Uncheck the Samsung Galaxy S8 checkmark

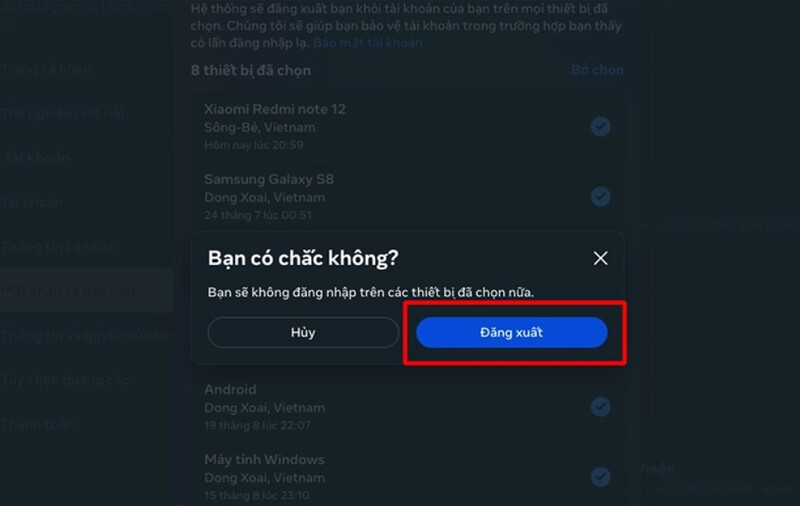point(601,196)
